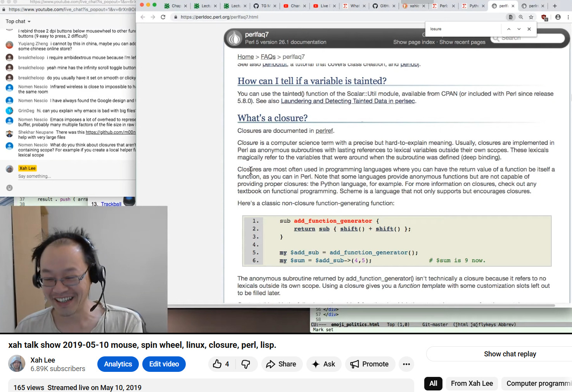Click the browser reload icon
Screen dimensions: 572x392
pyautogui.click(x=163, y=17)
